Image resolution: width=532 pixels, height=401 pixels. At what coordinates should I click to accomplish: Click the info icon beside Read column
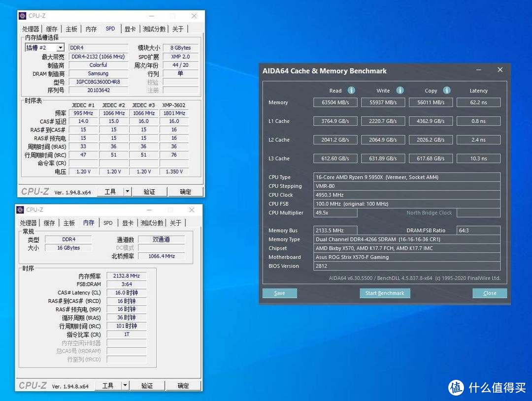(351, 91)
